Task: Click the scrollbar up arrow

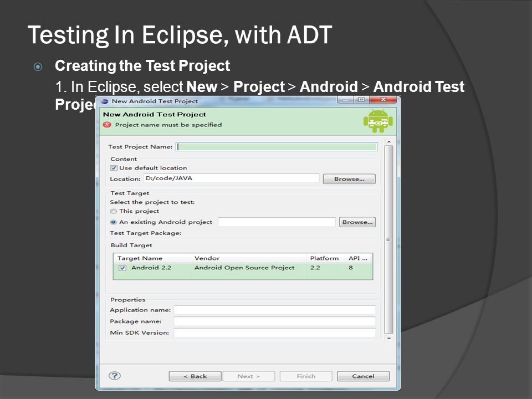Action: coord(389,142)
